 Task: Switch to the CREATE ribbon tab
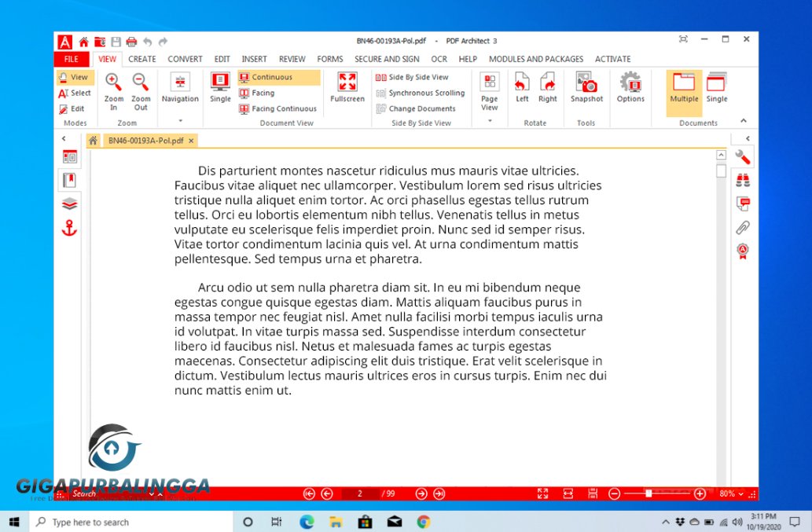click(x=142, y=59)
